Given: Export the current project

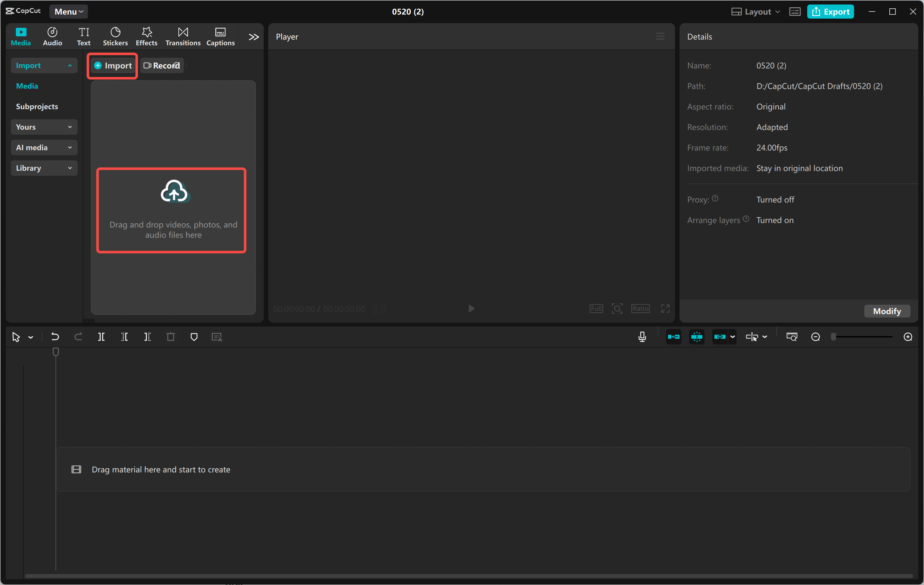Looking at the screenshot, I should [x=830, y=12].
